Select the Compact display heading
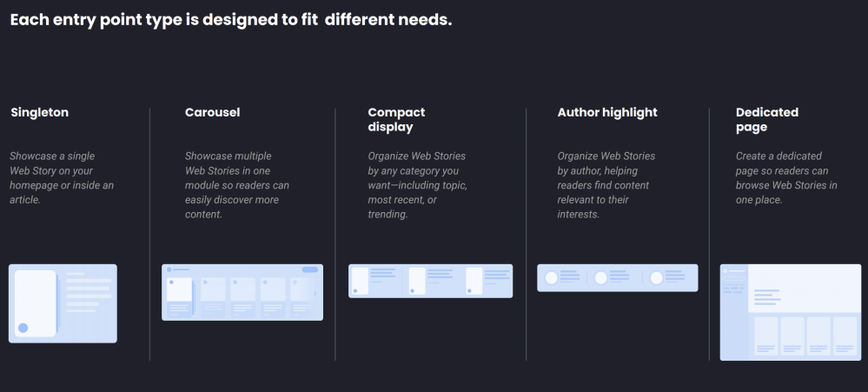Image resolution: width=868 pixels, height=392 pixels. click(x=396, y=119)
